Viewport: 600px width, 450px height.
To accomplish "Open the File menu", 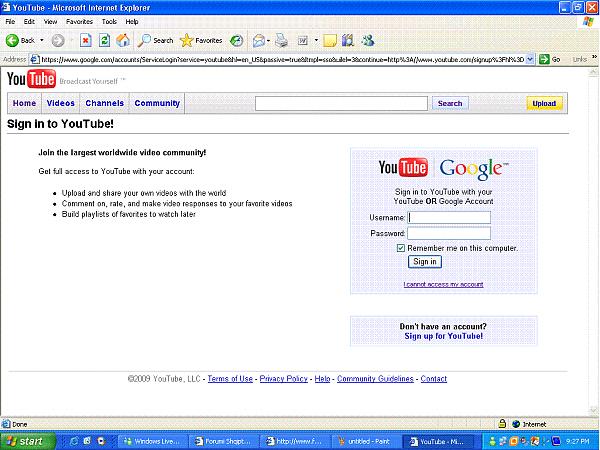I will tap(10, 21).
